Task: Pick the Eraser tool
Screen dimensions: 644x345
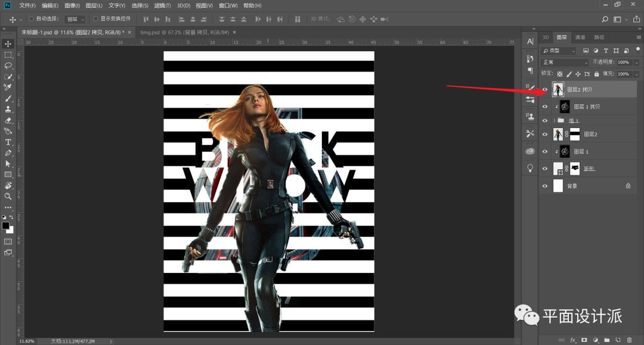Action: point(8,120)
